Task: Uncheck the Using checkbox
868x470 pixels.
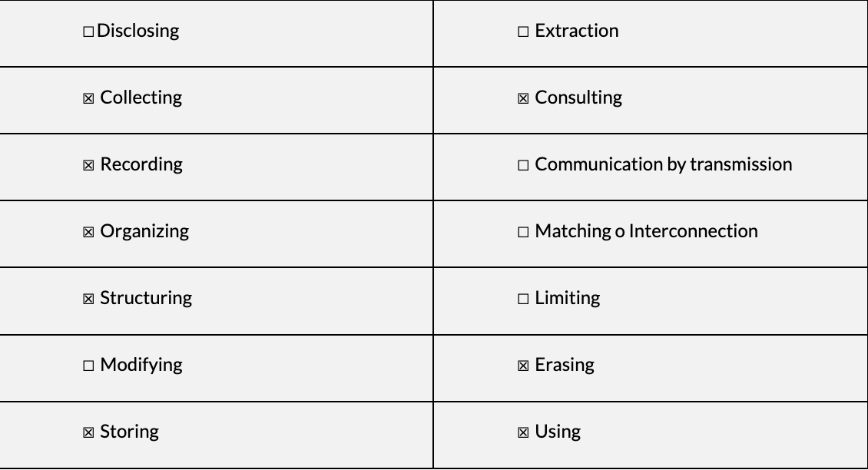Action: [x=523, y=432]
